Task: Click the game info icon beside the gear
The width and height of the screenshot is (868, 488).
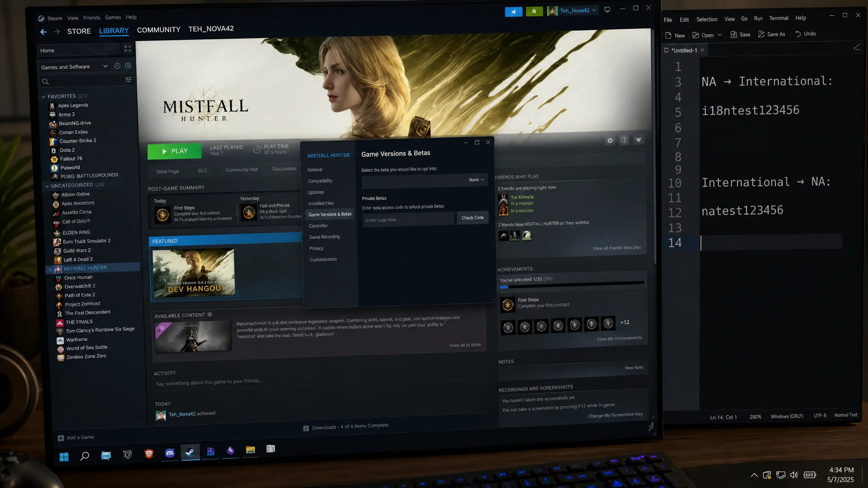Action: (x=624, y=140)
